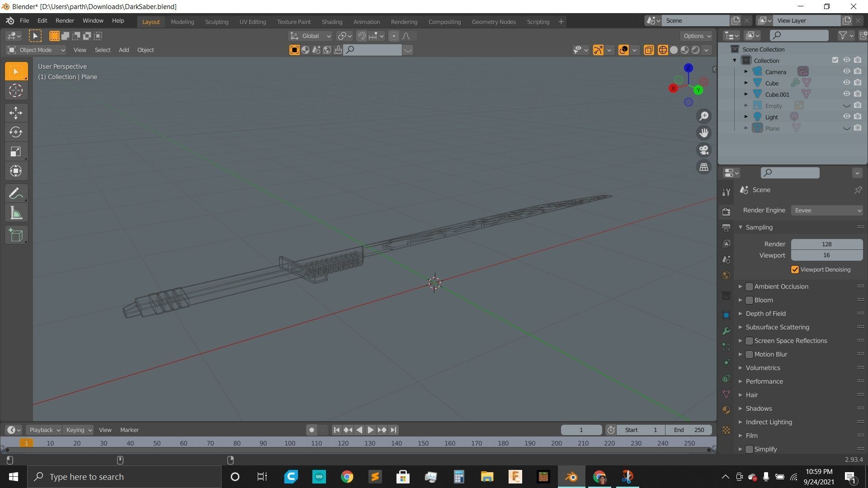
Task: Open the View Layer properties tab
Action: tap(726, 244)
